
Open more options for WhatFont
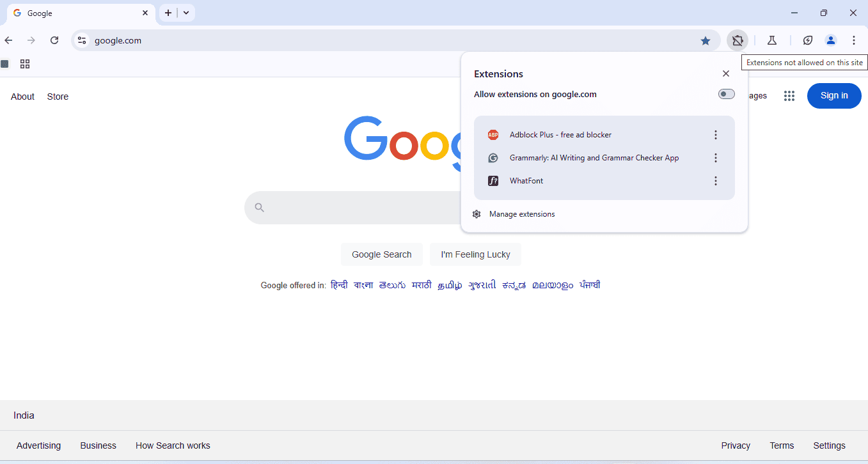pos(716,181)
